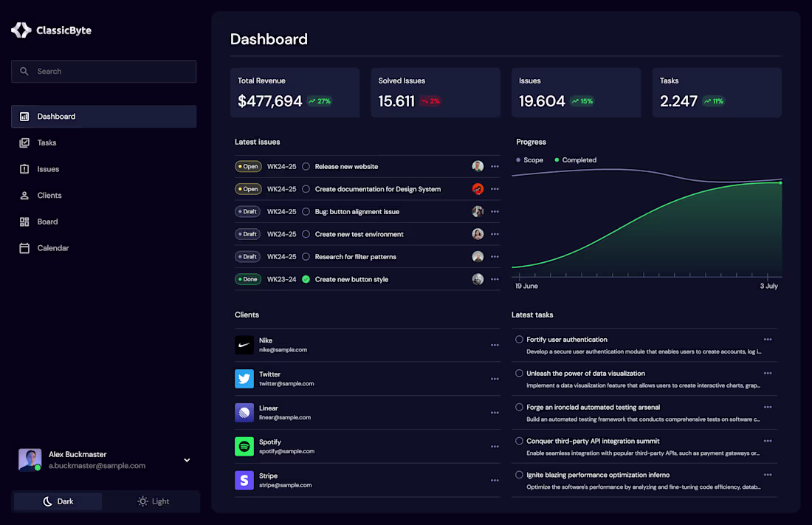Viewport: 812px width, 525px height.
Task: Click the 2% solved issues decline badge
Action: tap(430, 101)
